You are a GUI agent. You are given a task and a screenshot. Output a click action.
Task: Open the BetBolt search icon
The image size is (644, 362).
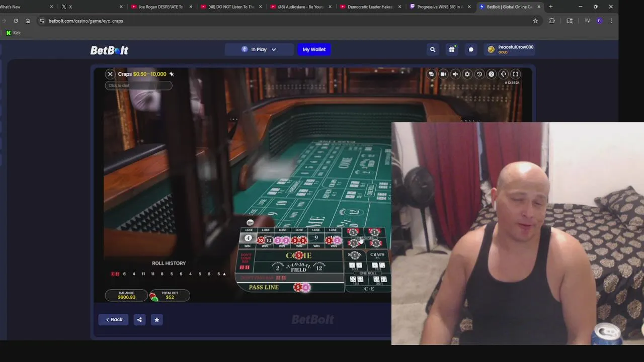(433, 49)
